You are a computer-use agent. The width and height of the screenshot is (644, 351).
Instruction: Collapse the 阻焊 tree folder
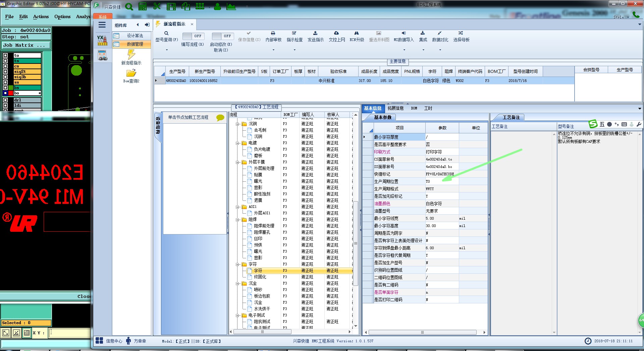[x=238, y=220]
